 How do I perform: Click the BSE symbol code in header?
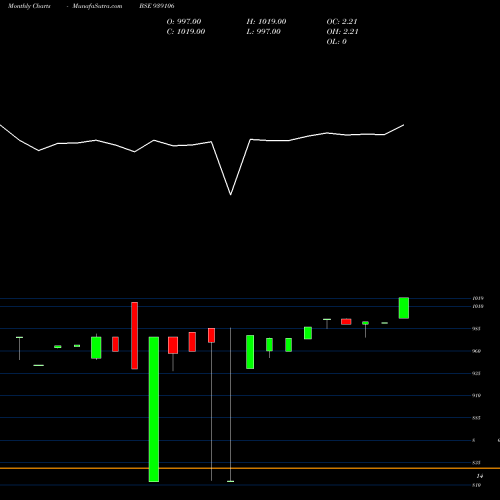click(x=157, y=6)
